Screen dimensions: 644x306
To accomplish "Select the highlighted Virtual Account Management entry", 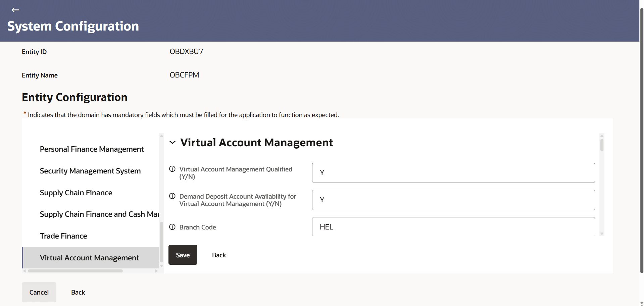I will (89, 258).
